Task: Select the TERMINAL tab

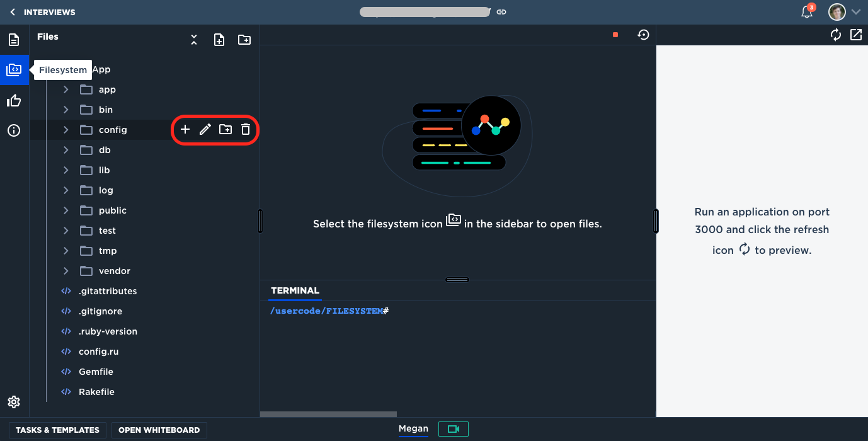Action: tap(295, 290)
